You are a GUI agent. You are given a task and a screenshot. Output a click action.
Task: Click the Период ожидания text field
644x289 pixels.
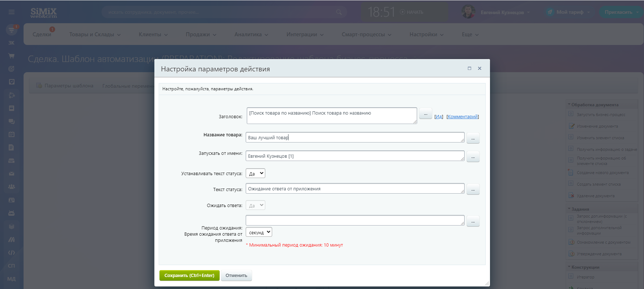354,220
